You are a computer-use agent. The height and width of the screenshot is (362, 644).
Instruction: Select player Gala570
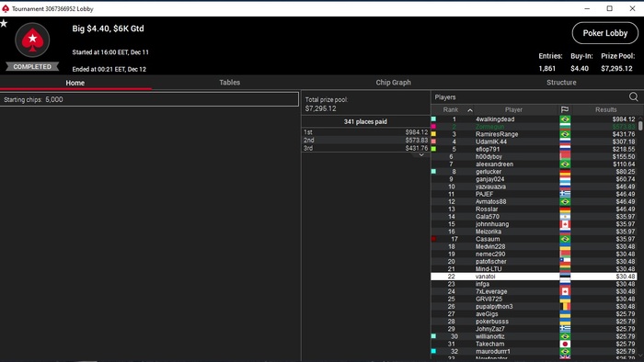(488, 217)
